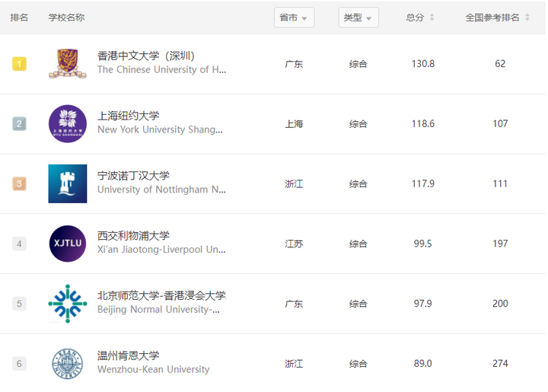Click the NYU Shanghai purple logo

pyautogui.click(x=68, y=123)
